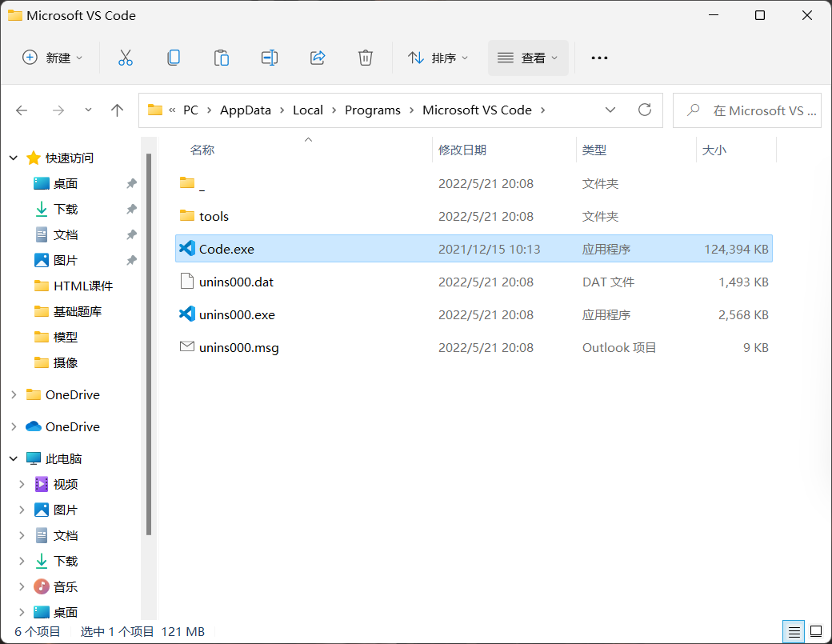Viewport: 832px width, 644px height.
Task: Cut the selected Code.exe file
Action: coord(125,58)
